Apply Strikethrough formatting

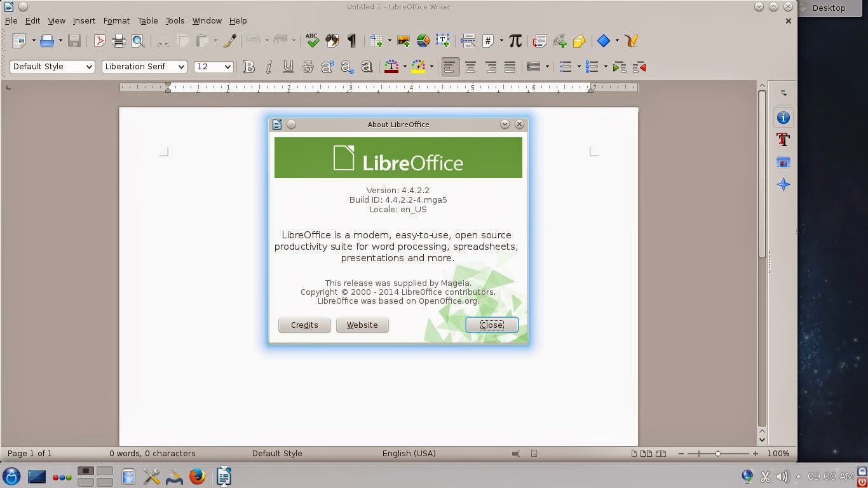tap(308, 67)
